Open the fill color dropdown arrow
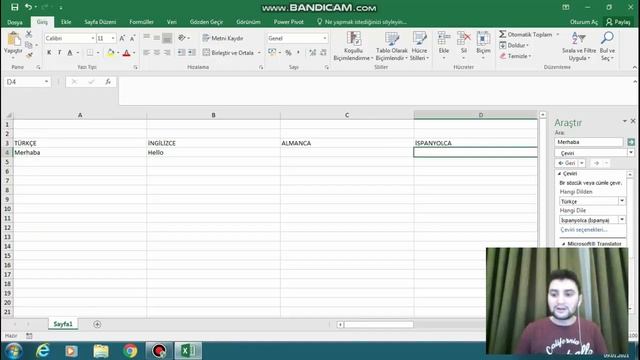Image resolution: width=640 pixels, height=360 pixels. tap(118, 53)
